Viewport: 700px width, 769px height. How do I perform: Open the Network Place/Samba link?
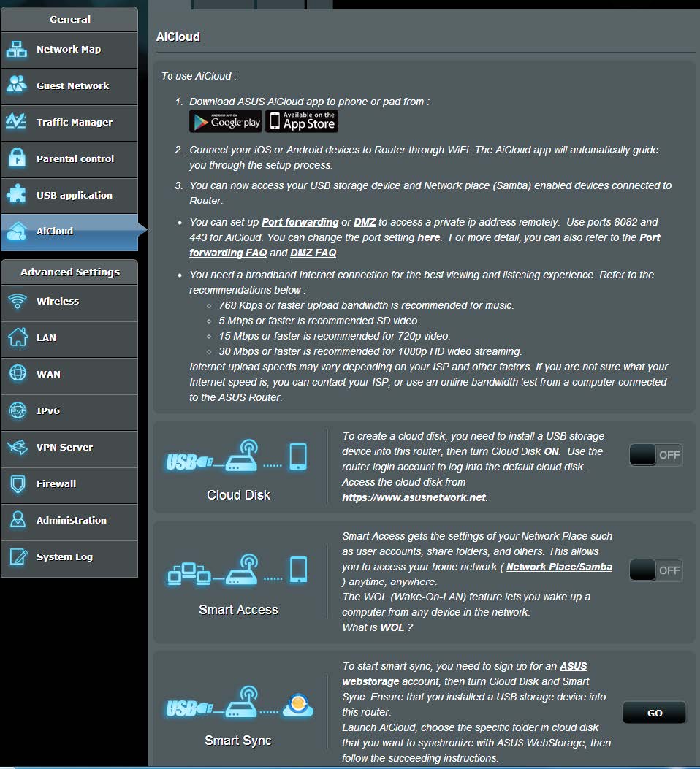pyautogui.click(x=559, y=567)
